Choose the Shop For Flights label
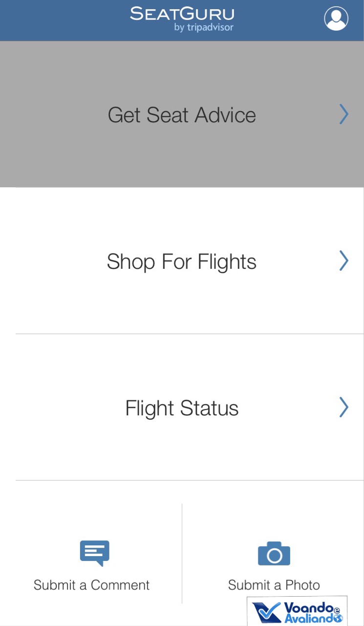The width and height of the screenshot is (364, 626). pyautogui.click(x=182, y=262)
